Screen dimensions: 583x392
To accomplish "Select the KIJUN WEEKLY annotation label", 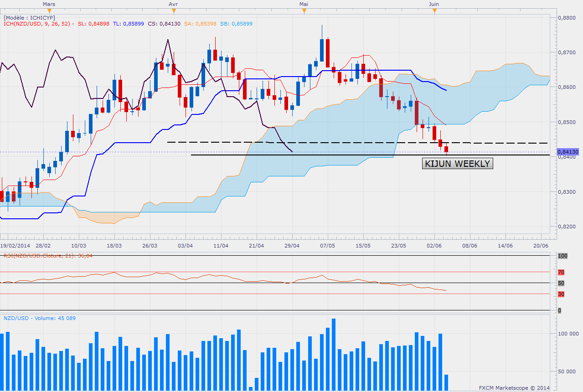I will pyautogui.click(x=457, y=164).
